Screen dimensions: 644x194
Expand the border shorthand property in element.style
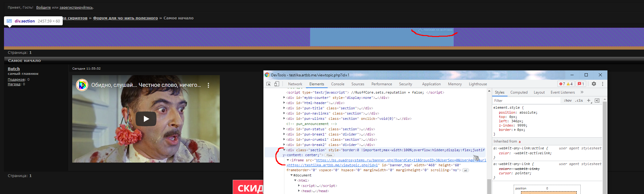[515, 130]
